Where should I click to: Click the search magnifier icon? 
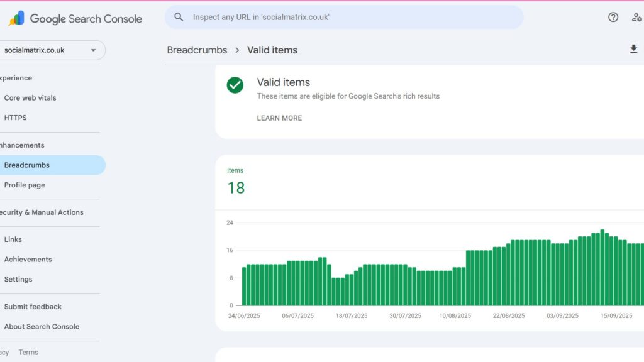(x=179, y=17)
